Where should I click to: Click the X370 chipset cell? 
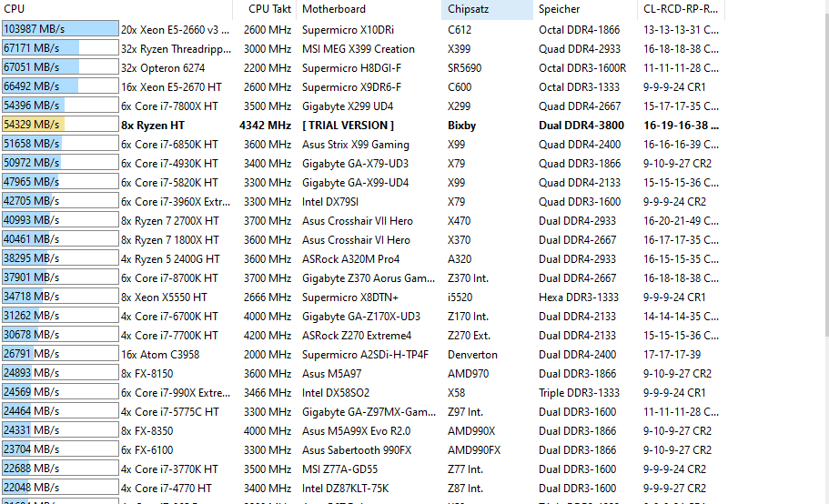coord(459,239)
